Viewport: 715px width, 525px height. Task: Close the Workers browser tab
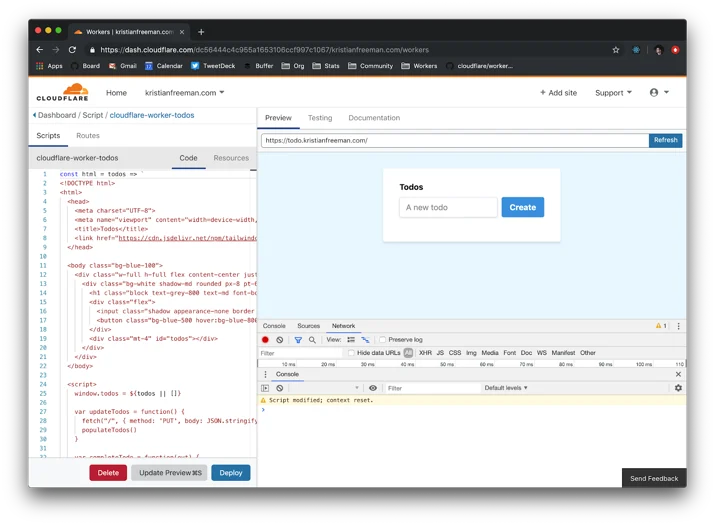click(x=181, y=32)
